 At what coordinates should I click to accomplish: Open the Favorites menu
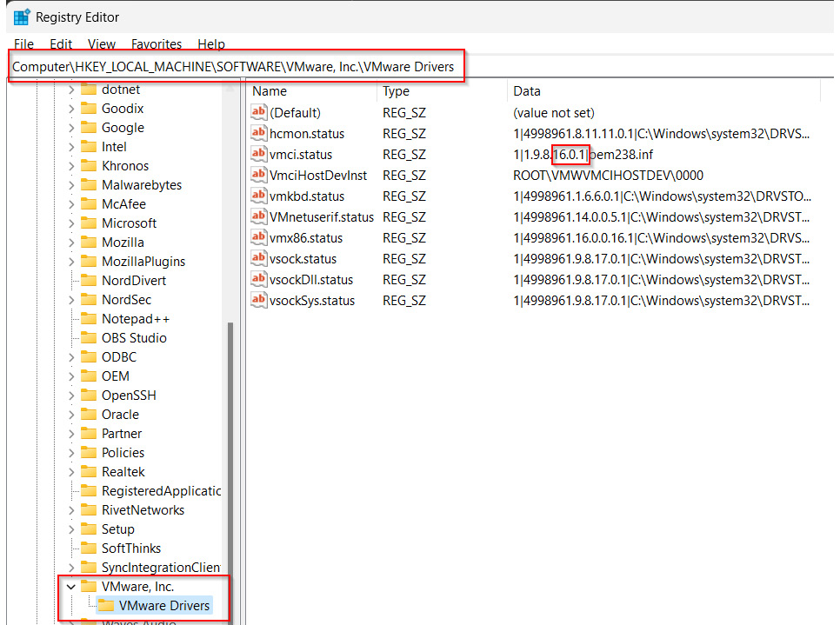(x=157, y=43)
